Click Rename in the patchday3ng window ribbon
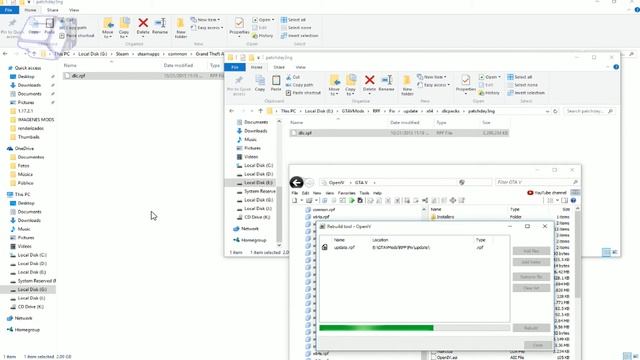Viewport: 640px width, 360px height. tap(386, 83)
